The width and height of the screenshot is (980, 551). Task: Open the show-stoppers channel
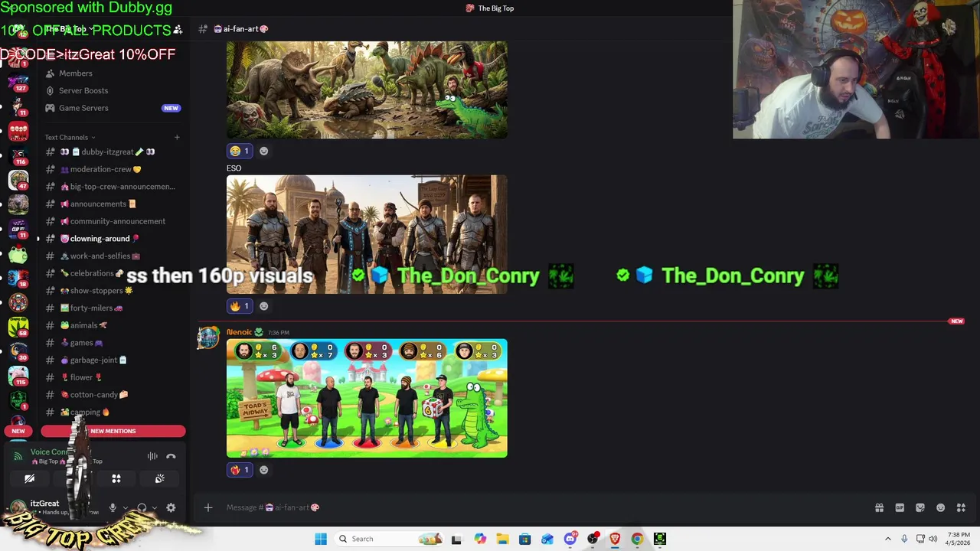tap(113, 291)
